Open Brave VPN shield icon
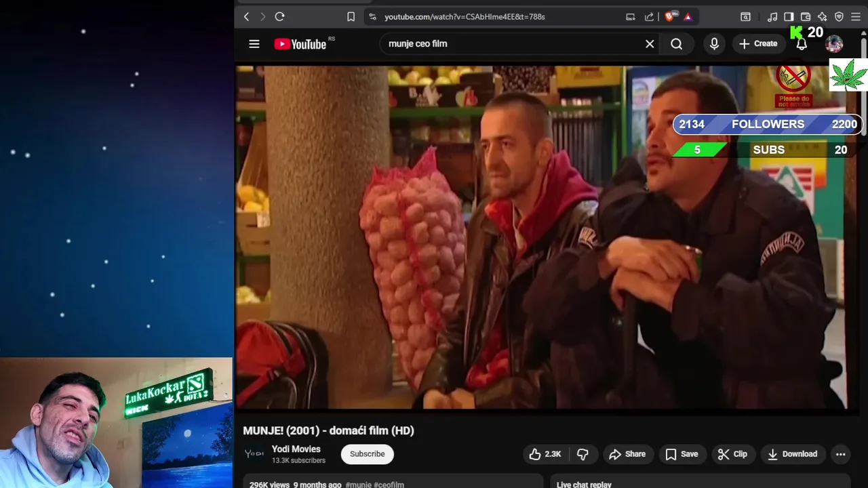The width and height of the screenshot is (868, 488). click(x=839, y=17)
